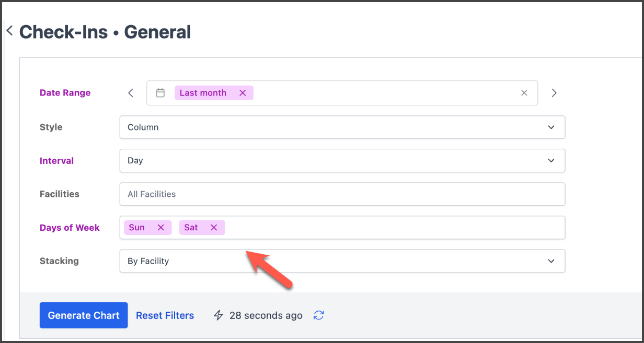Remove the Sun day filter
The image size is (644, 343).
161,228
